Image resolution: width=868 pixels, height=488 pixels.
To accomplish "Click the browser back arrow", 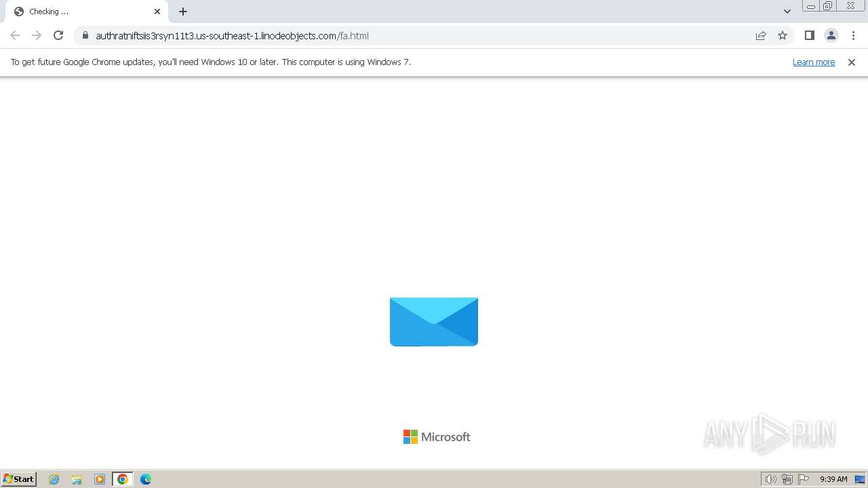I will (15, 35).
